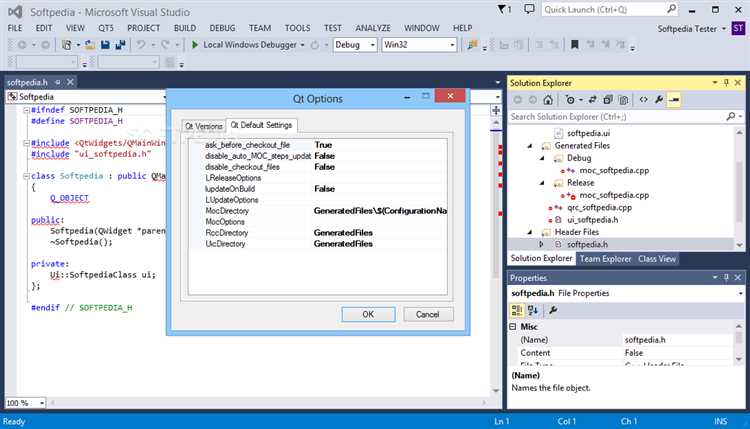Click Sync with Active Document icon
Viewport: 750px width, 429px height.
pyautogui.click(x=593, y=99)
